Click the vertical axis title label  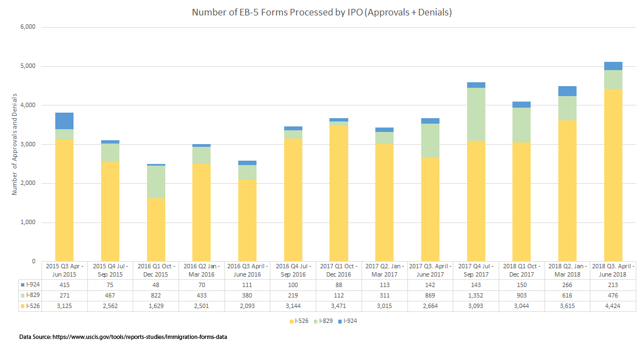click(x=15, y=144)
